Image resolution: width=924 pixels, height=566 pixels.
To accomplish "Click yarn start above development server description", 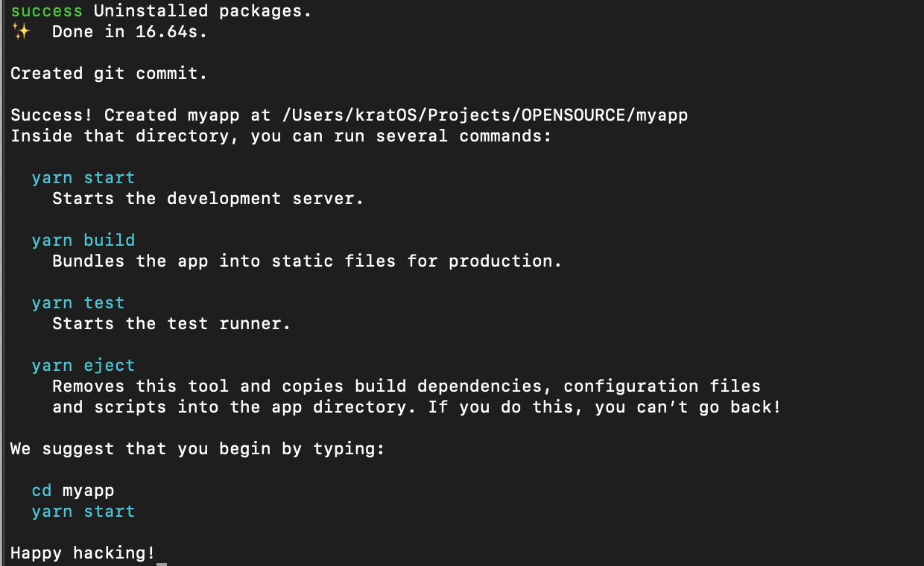I will [83, 178].
